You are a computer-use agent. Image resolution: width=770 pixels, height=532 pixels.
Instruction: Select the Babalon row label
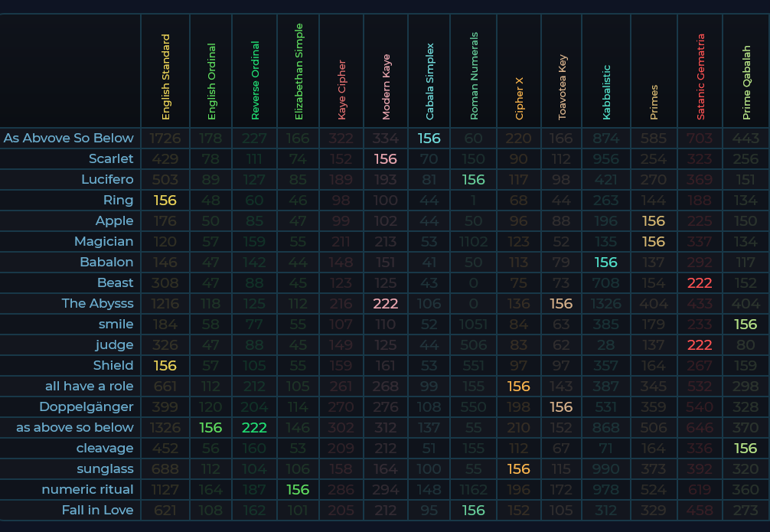(106, 262)
